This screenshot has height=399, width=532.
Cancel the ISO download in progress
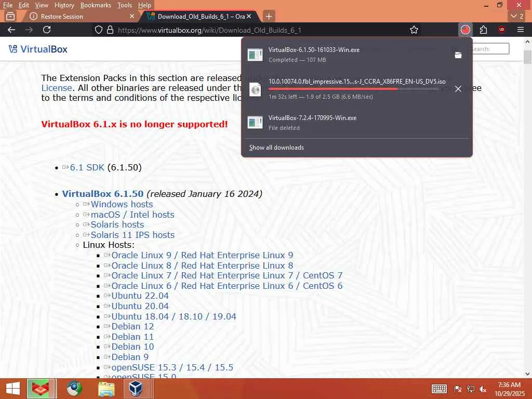click(x=458, y=89)
